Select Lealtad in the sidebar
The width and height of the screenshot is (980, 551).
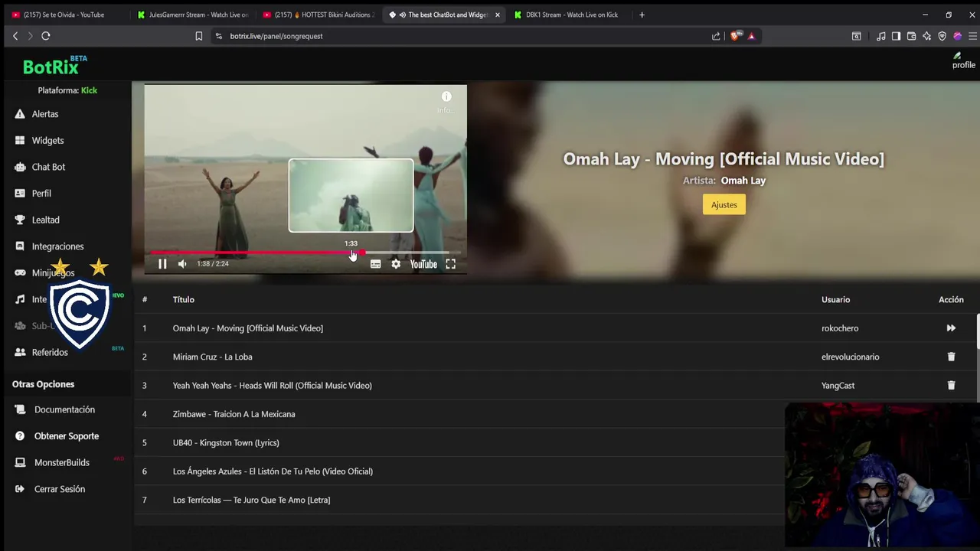point(45,220)
